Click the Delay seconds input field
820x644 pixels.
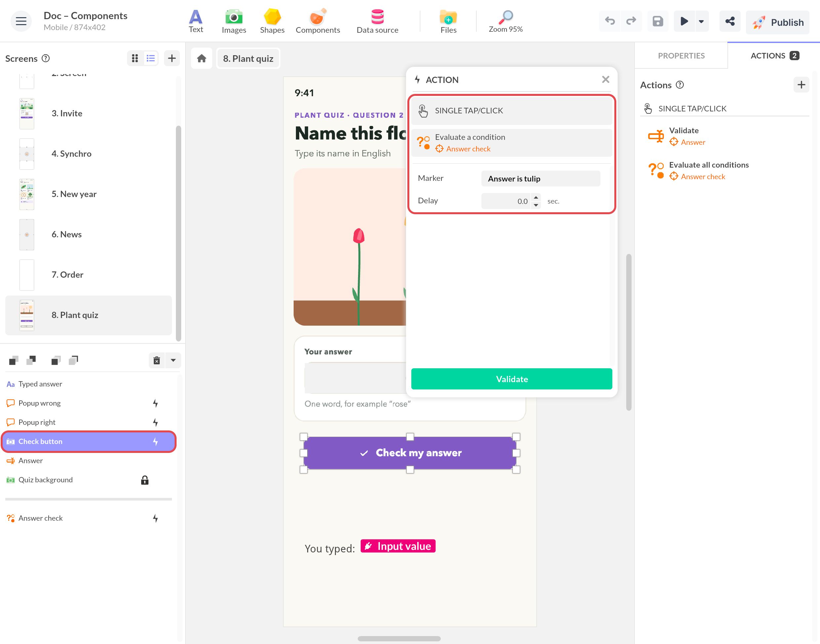(x=506, y=201)
